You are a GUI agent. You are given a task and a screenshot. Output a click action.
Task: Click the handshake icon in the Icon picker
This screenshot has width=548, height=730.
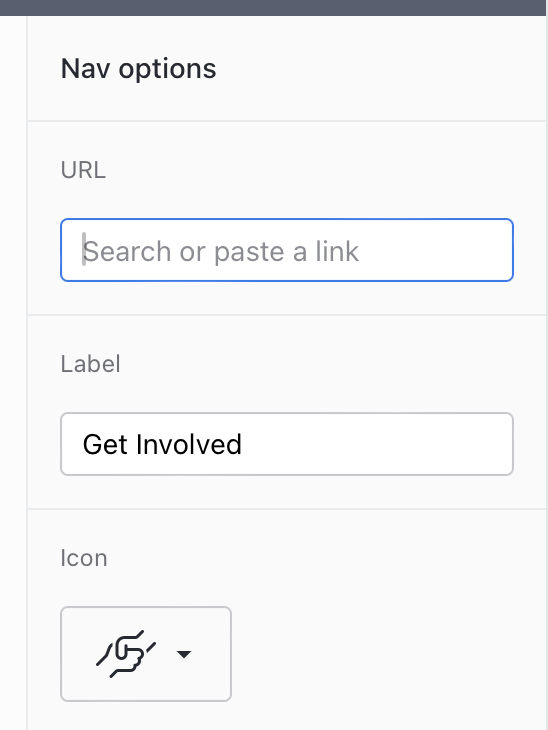pos(126,654)
